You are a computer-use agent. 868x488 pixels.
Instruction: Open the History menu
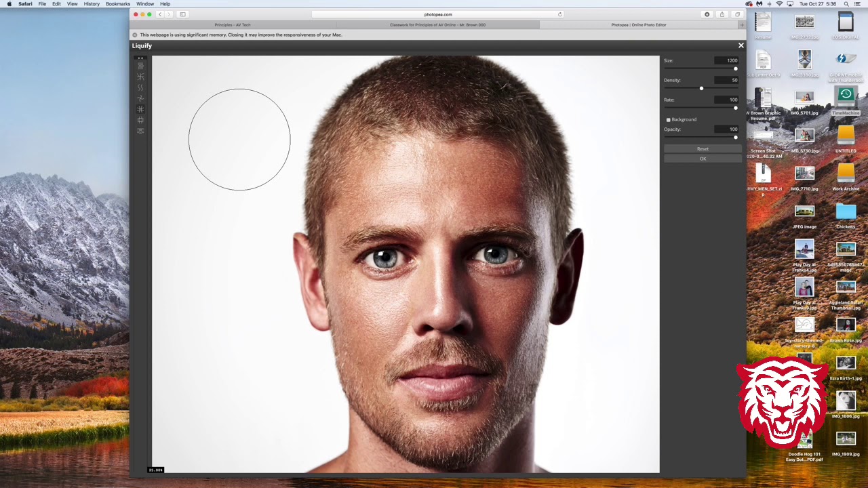point(92,4)
